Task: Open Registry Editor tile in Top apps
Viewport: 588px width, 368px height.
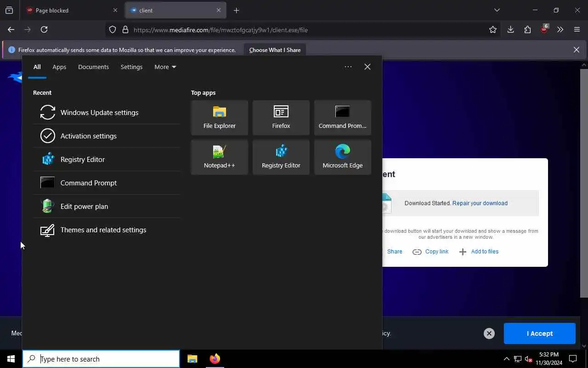Action: click(281, 157)
